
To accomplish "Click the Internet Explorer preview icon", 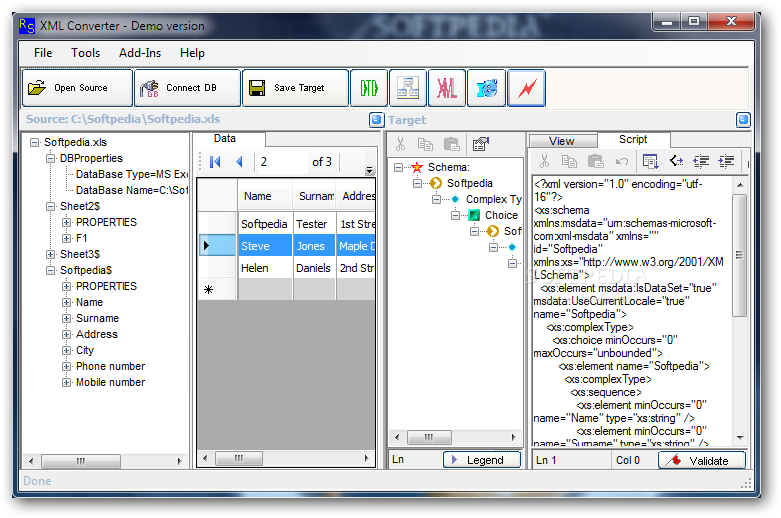I will (x=486, y=88).
